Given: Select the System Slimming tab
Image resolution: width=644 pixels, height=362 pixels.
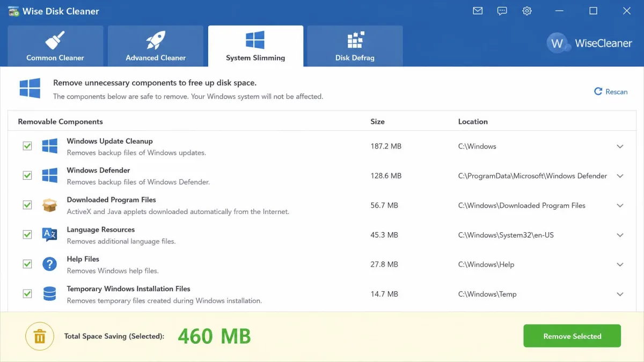Looking at the screenshot, I should (255, 46).
